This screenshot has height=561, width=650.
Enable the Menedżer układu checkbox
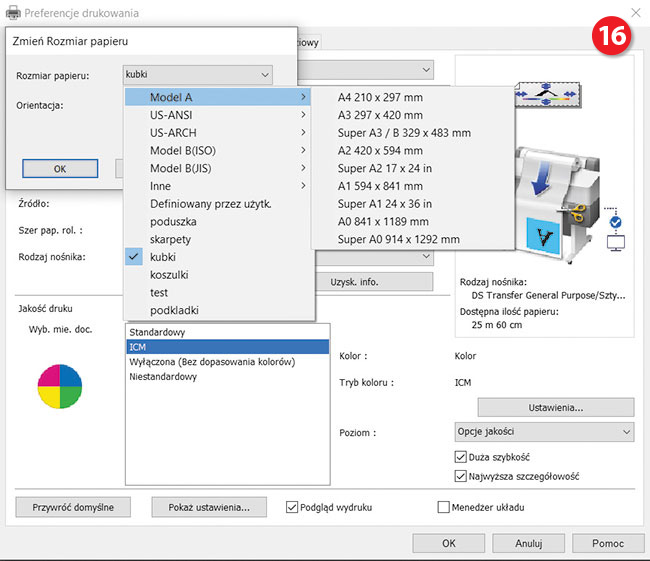[444, 507]
